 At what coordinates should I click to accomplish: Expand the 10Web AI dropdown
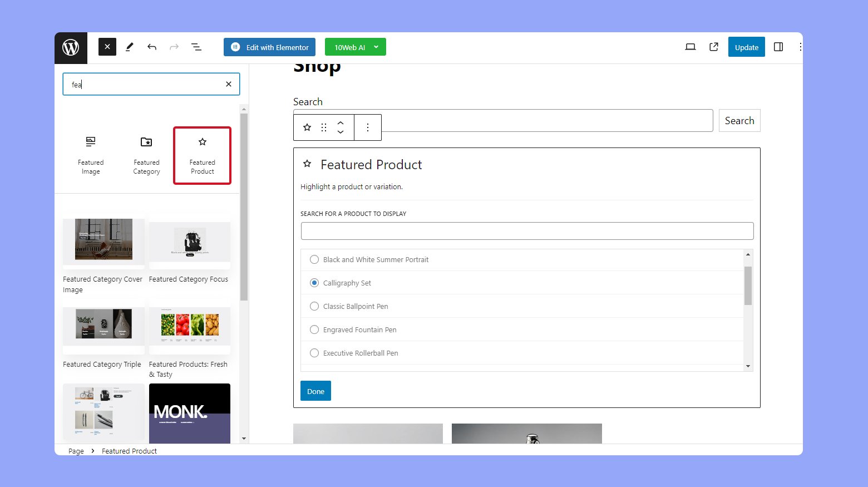click(x=376, y=47)
